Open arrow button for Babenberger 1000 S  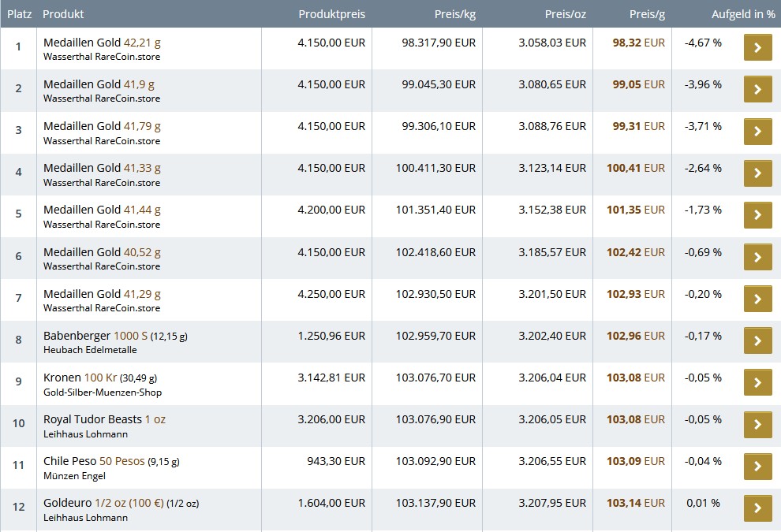757,340
